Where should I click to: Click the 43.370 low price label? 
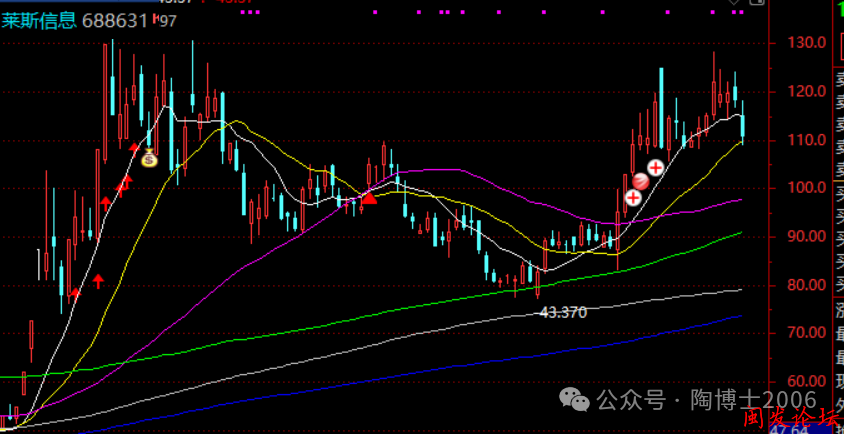pos(561,312)
